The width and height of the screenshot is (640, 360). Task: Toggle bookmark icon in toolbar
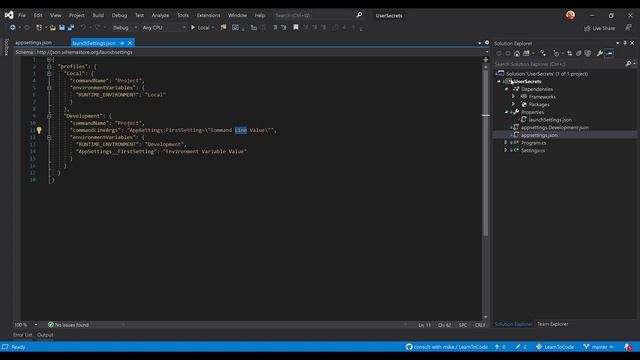(x=296, y=27)
